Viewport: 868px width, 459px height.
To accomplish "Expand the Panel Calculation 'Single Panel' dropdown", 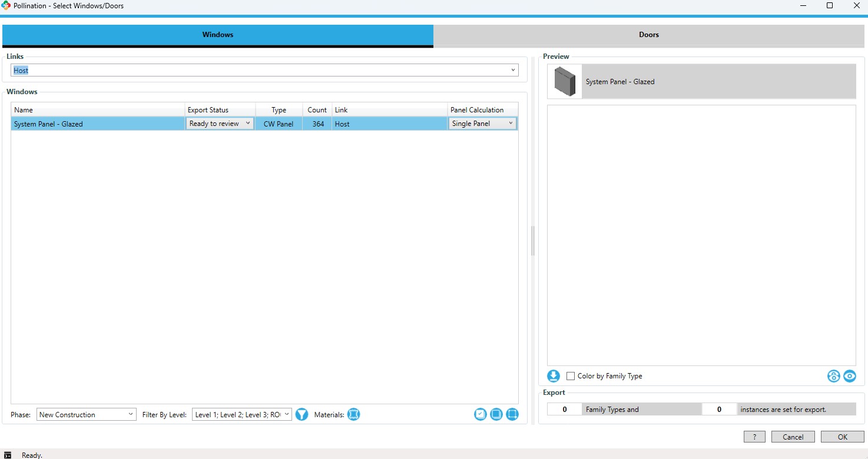I will pos(482,124).
